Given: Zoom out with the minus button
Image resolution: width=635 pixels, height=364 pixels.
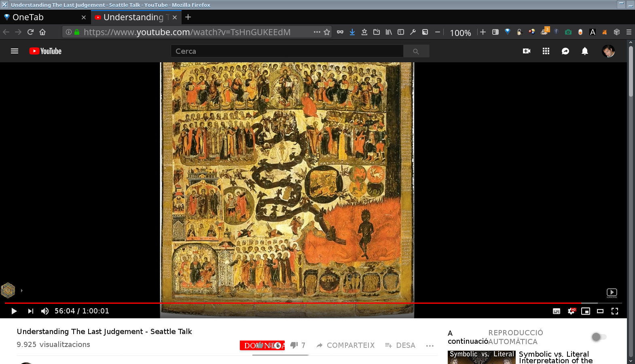Looking at the screenshot, I should click(438, 32).
